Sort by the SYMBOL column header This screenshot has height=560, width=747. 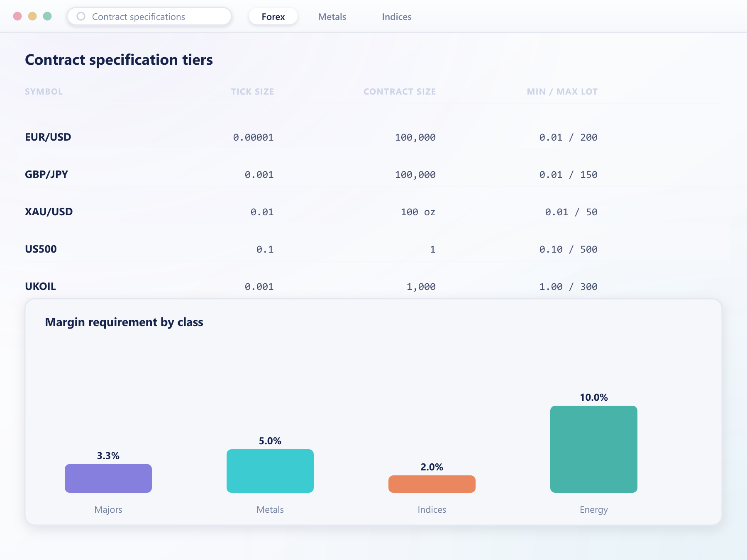(44, 92)
